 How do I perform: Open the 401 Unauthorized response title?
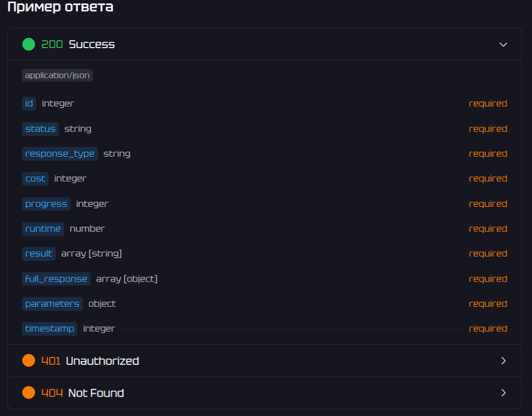(102, 361)
